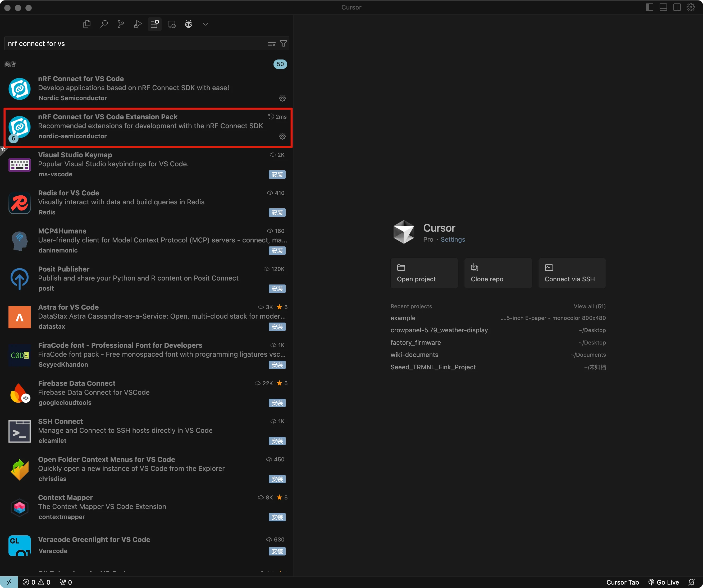Open the Cursor Settings link
Viewport: 703px width, 588px height.
[453, 239]
